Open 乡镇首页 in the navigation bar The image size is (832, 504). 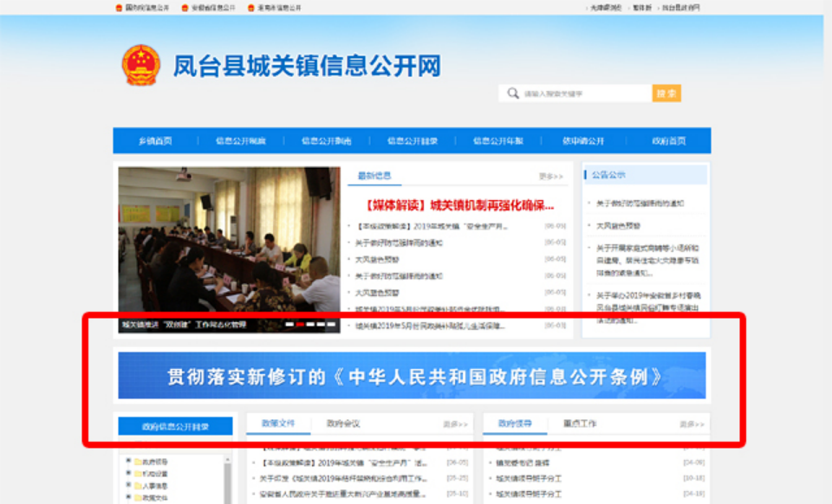click(155, 141)
